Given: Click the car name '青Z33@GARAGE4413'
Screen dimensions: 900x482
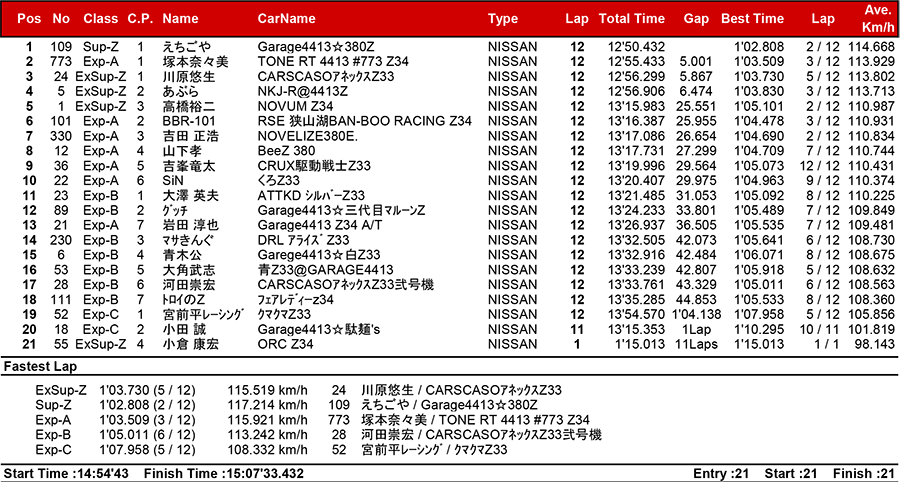Looking at the screenshot, I should point(325,271).
